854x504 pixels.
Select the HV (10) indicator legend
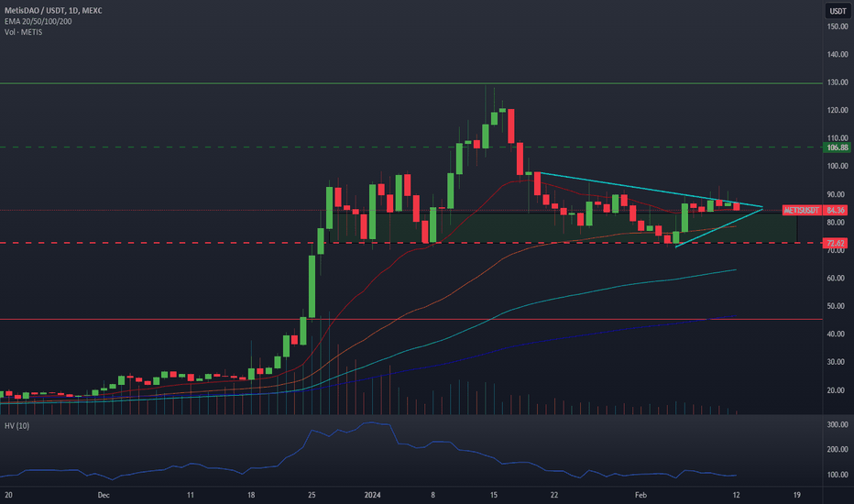pyautogui.click(x=16, y=425)
